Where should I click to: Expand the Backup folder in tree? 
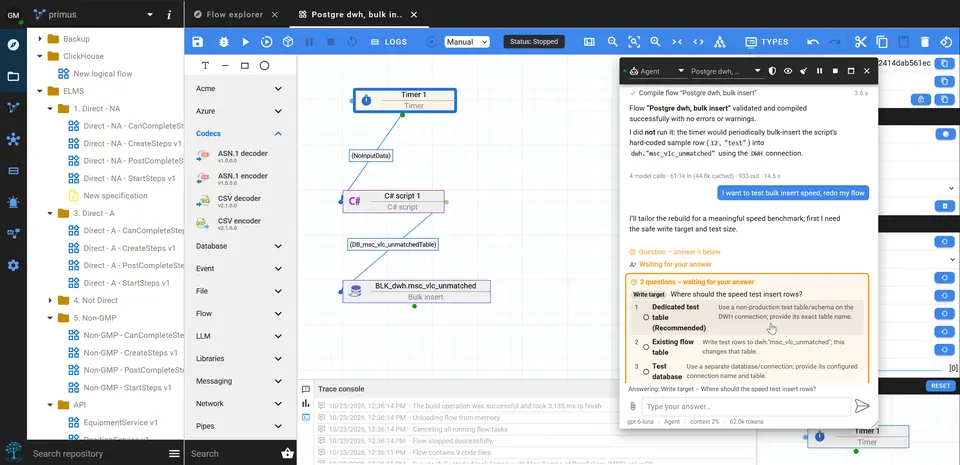pos(40,39)
